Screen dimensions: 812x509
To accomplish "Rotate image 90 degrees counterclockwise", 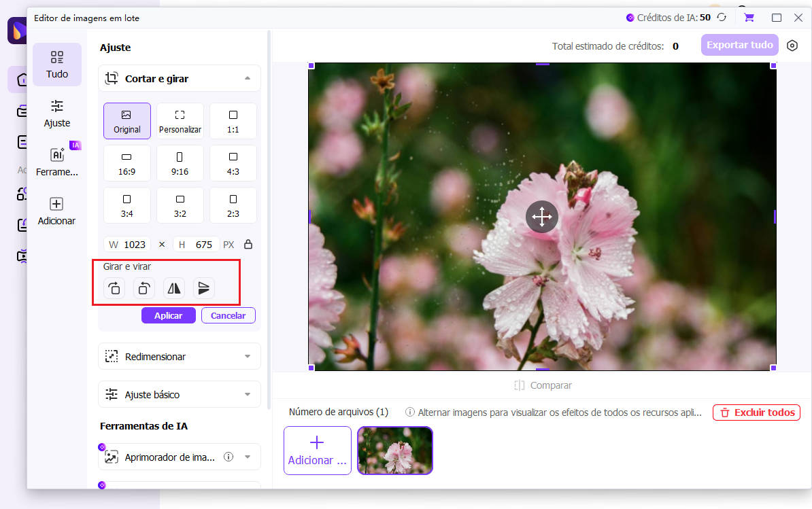I will point(143,288).
